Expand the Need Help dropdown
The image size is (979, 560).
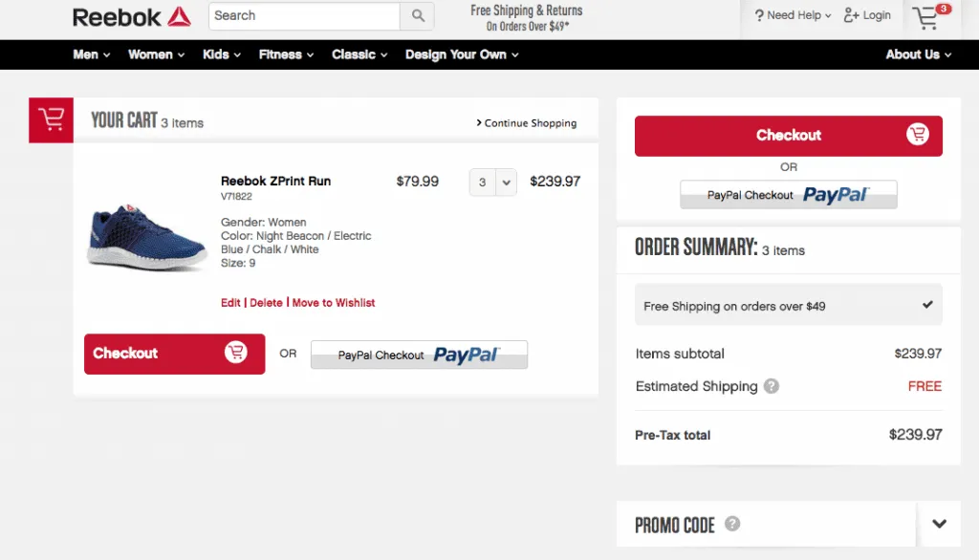tap(793, 15)
